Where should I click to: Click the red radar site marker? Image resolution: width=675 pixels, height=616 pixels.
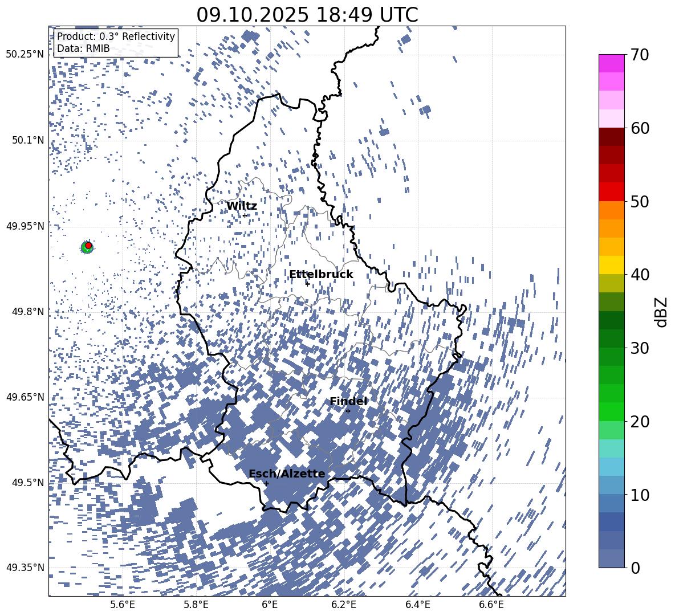[x=88, y=245]
